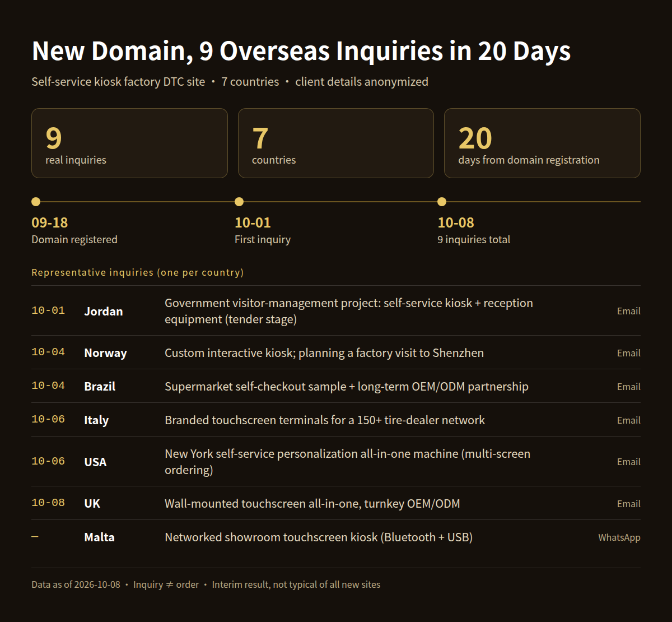Click 'Representative inquiries (one per country)' heading

click(138, 272)
